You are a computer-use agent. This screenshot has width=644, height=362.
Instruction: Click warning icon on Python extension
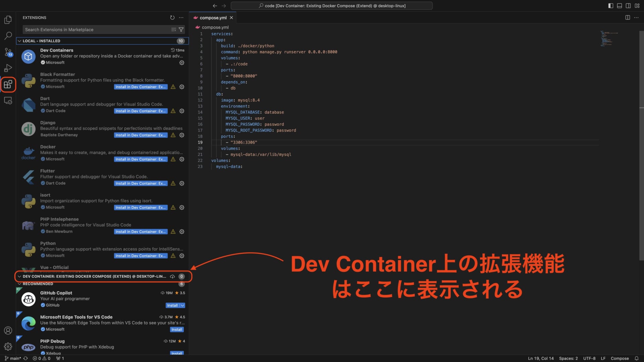point(173,256)
